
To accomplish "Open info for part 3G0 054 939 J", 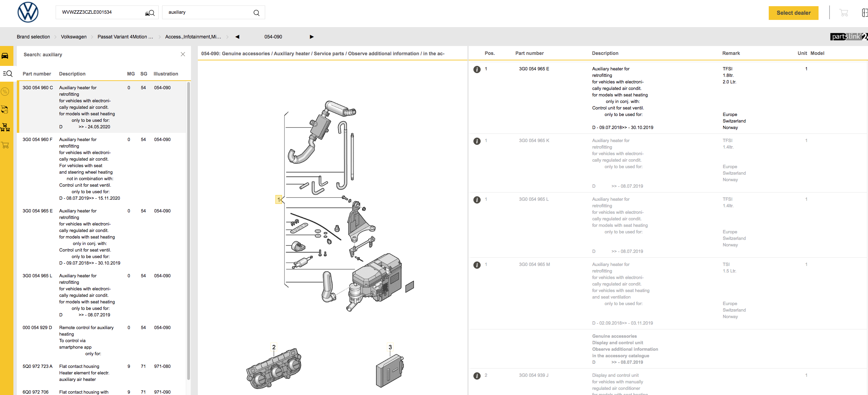I will pyautogui.click(x=477, y=376).
